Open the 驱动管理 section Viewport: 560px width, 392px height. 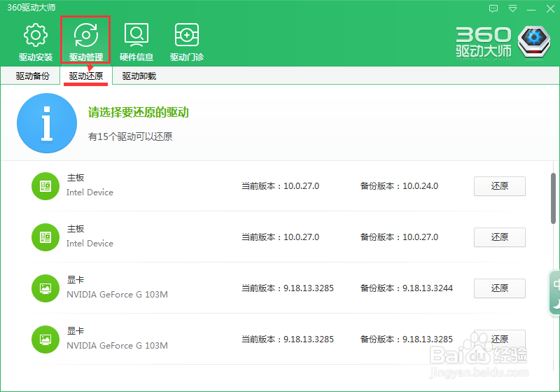pos(85,42)
